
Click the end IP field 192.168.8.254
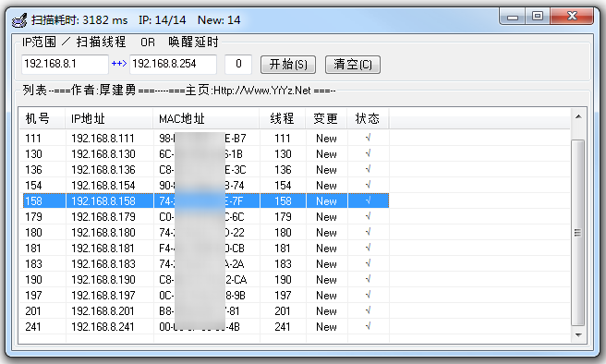(173, 64)
